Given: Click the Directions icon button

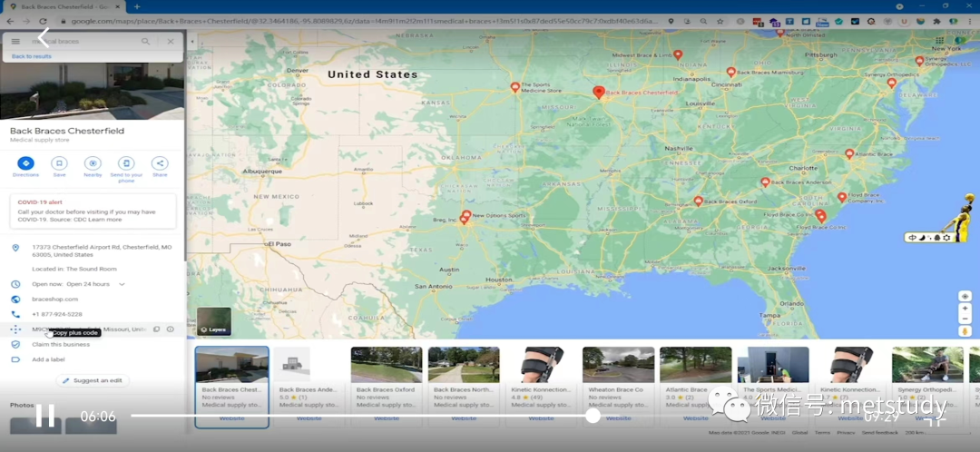Looking at the screenshot, I should (25, 163).
